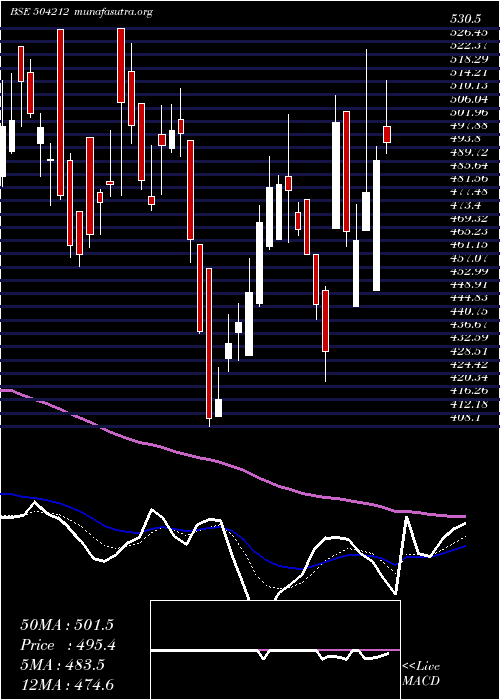Screen dimensions: 500x700
Task: Select the 477.48 price axis label
Action: (x=468, y=192)
